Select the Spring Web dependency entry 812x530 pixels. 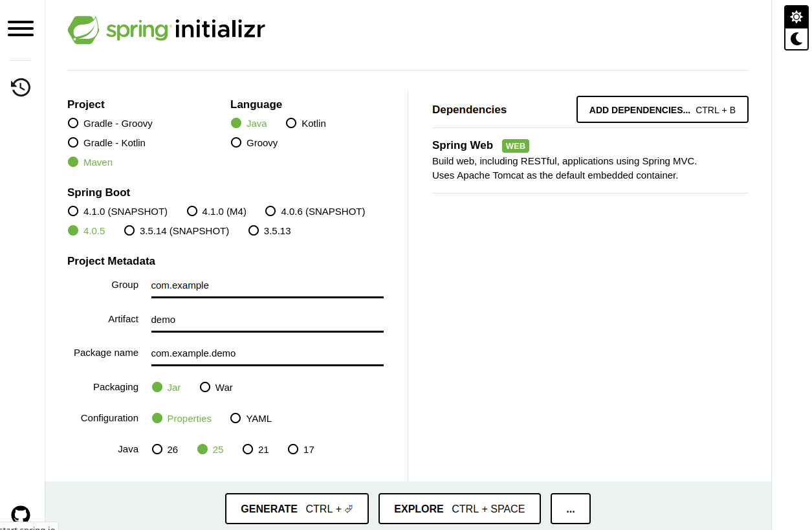(462, 146)
